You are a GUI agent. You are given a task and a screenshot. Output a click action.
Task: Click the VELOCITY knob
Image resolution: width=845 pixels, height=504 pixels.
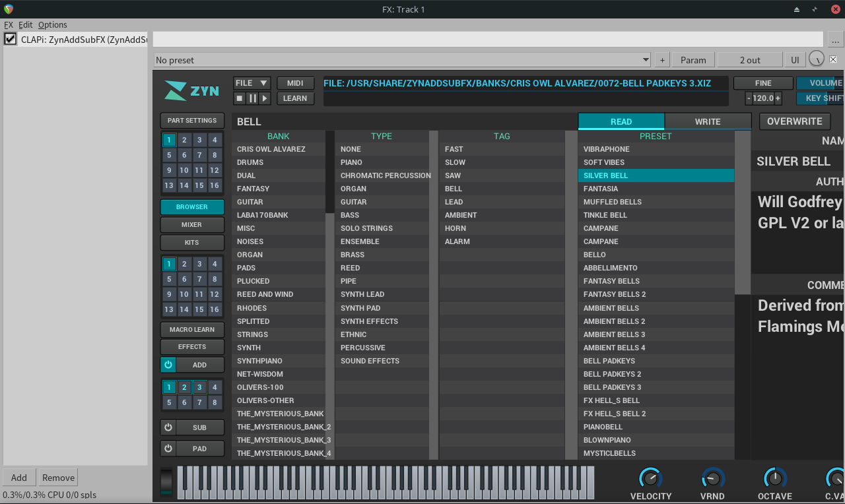[x=650, y=478]
